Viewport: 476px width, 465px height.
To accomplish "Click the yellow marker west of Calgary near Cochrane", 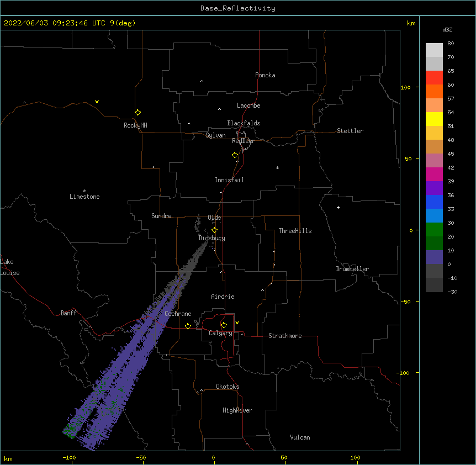I will pyautogui.click(x=188, y=326).
